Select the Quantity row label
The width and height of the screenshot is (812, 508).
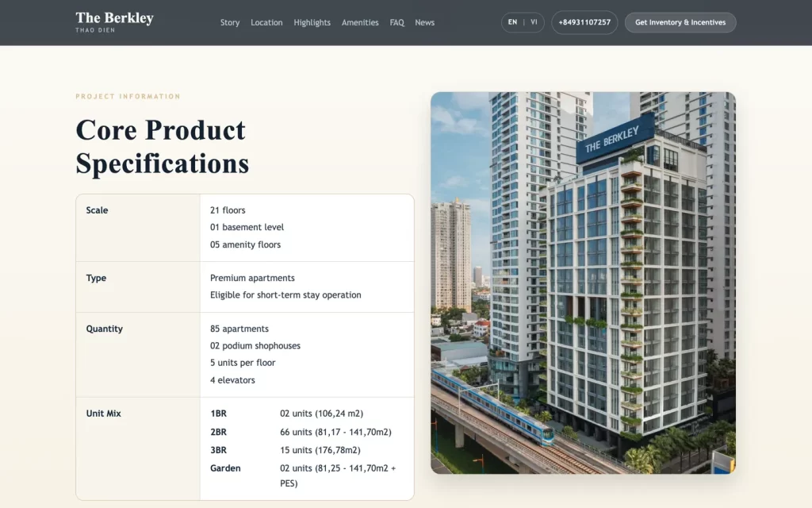coord(104,329)
